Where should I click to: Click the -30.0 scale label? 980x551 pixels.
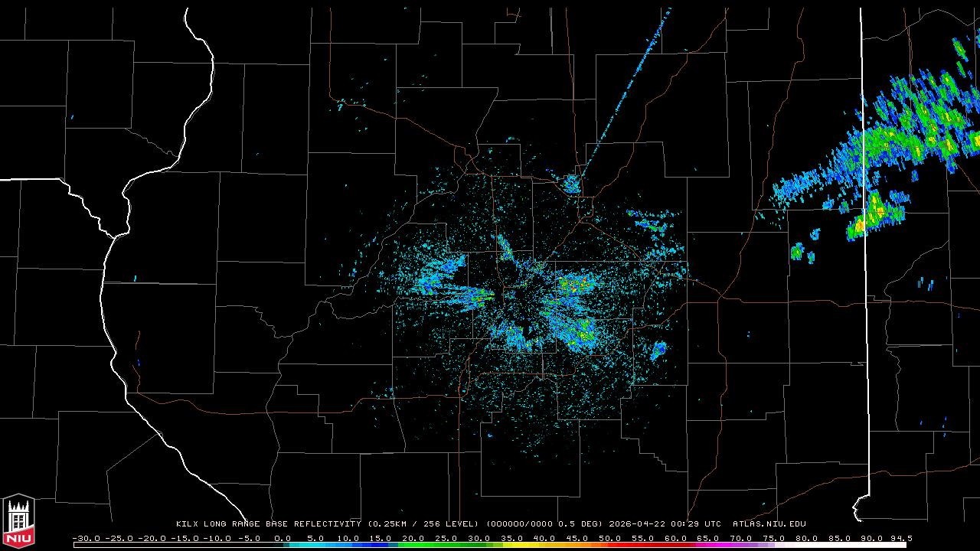point(87,538)
